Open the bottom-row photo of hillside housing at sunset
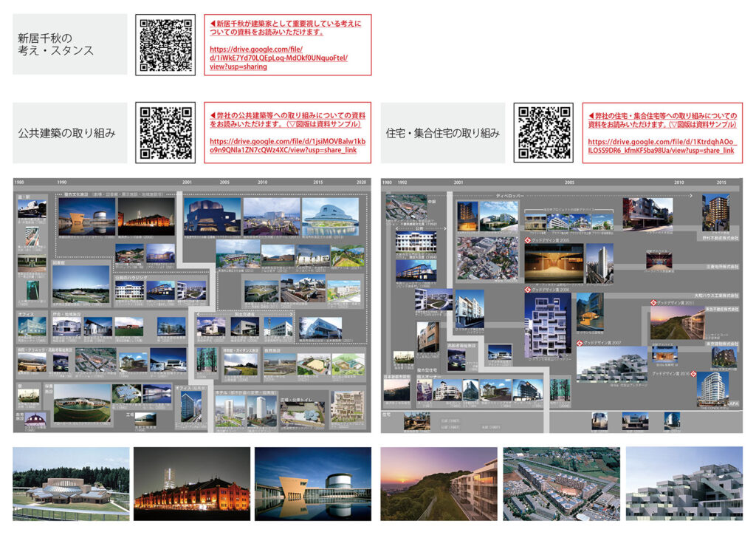 click(439, 484)
